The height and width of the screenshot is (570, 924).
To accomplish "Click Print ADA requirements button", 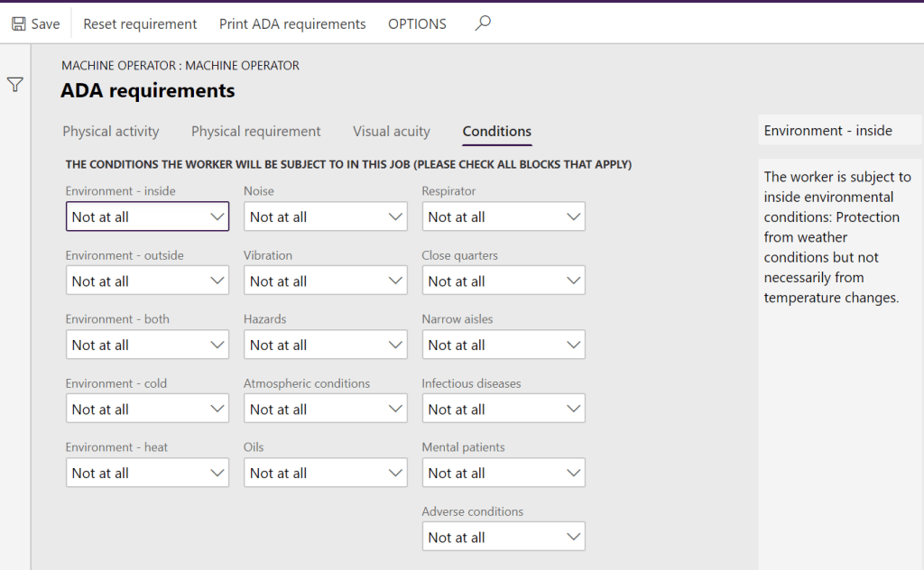I will (292, 24).
